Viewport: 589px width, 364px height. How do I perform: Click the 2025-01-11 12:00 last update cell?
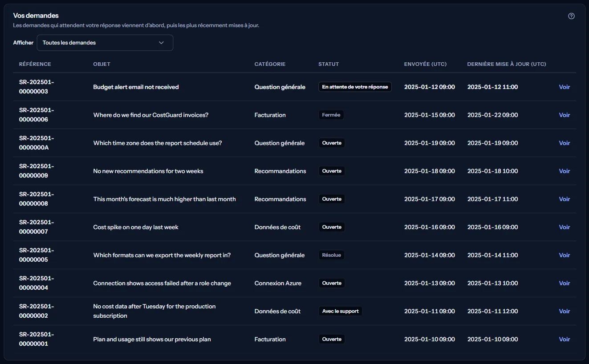coord(492,311)
